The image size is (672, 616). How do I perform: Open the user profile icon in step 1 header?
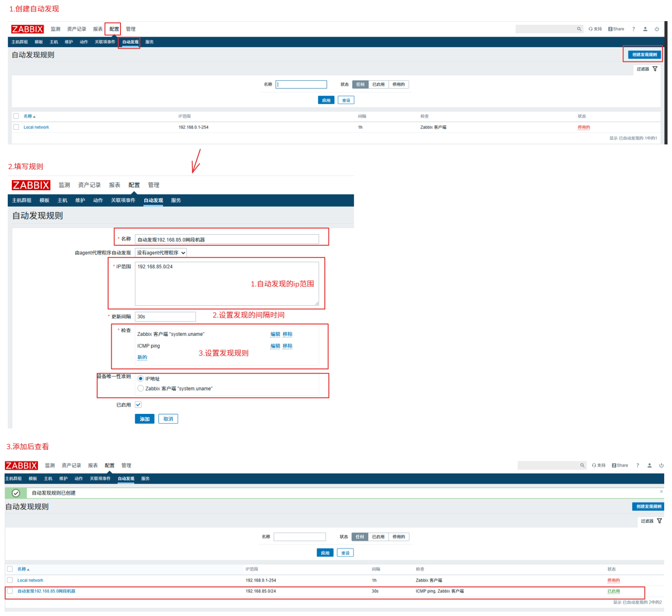[645, 29]
